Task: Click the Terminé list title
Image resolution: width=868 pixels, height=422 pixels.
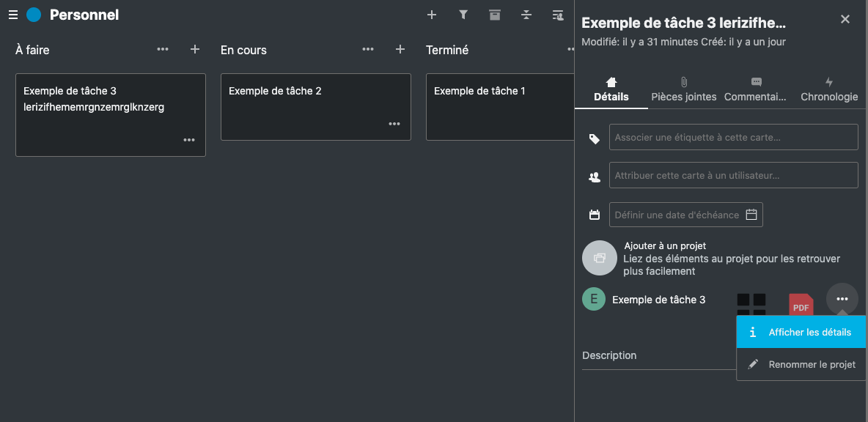Action: click(447, 50)
